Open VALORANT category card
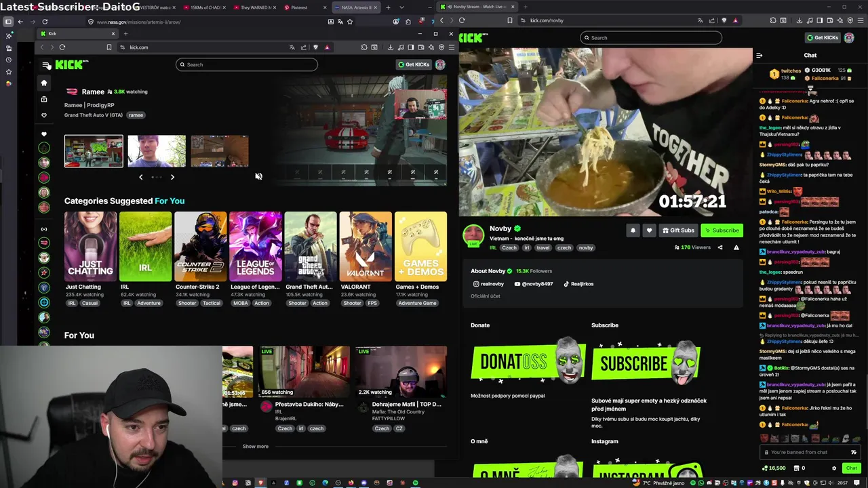The width and height of the screenshot is (868, 488). (366, 247)
